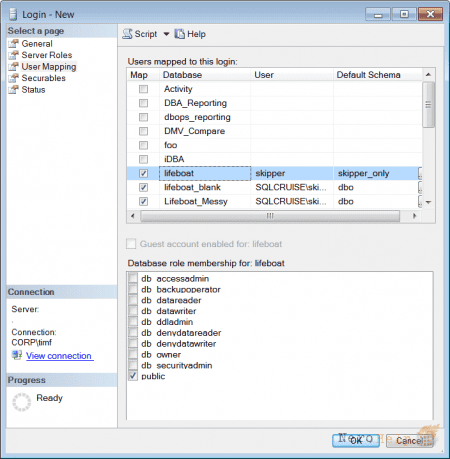Enable the db_datawriter role
The image size is (450, 459).
point(133,311)
